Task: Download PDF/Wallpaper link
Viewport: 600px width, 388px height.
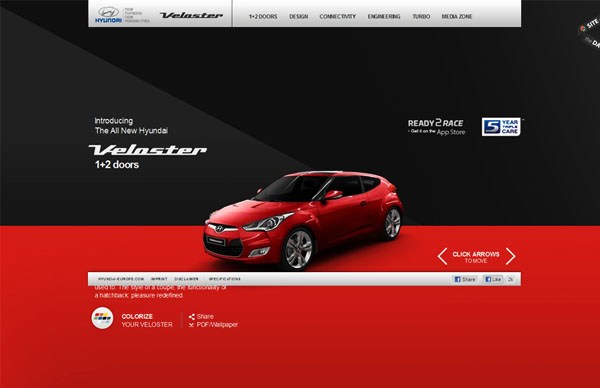Action: pos(217,324)
